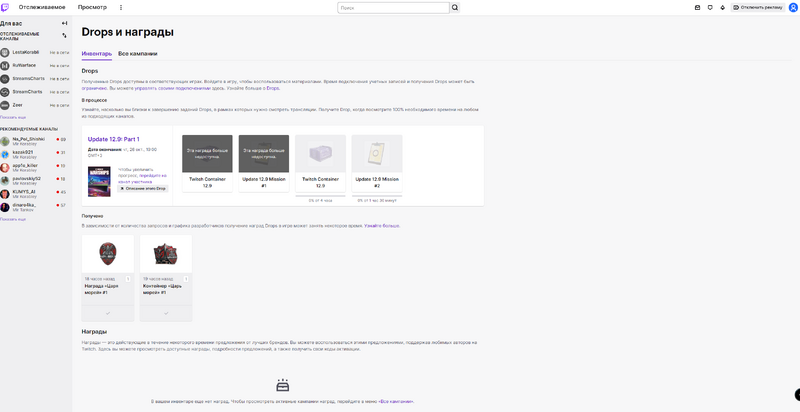Click the Twitch logo home icon
Image resolution: width=800 pixels, height=412 pixels.
tap(7, 7)
